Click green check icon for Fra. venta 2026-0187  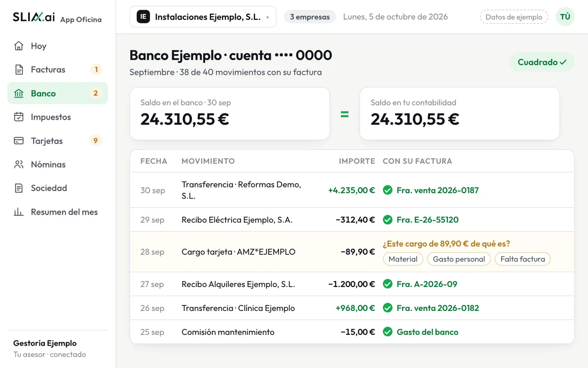point(388,190)
